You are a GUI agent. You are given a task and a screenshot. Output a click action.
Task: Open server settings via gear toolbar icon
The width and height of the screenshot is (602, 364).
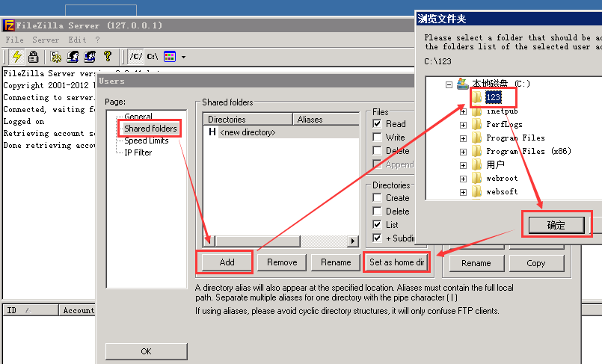click(55, 56)
